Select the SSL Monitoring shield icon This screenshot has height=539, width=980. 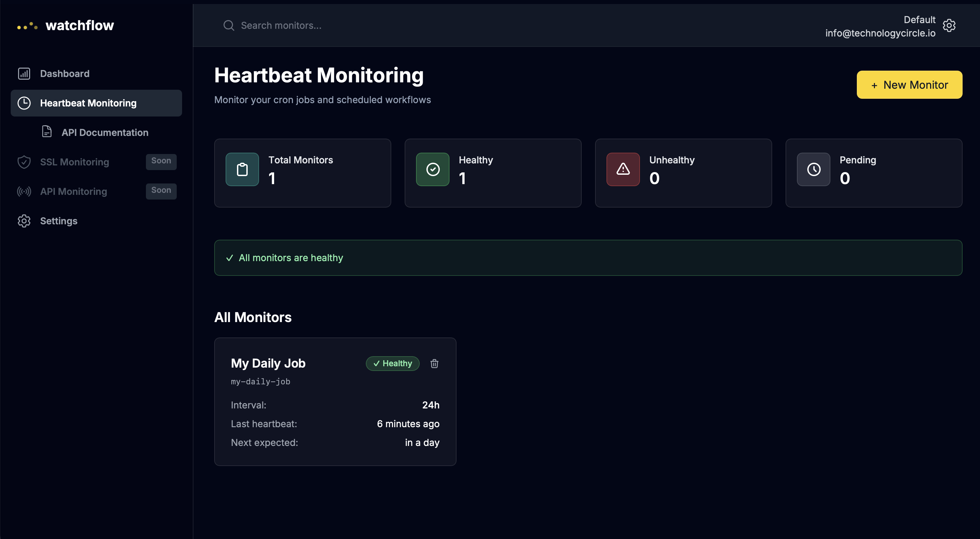[24, 162]
